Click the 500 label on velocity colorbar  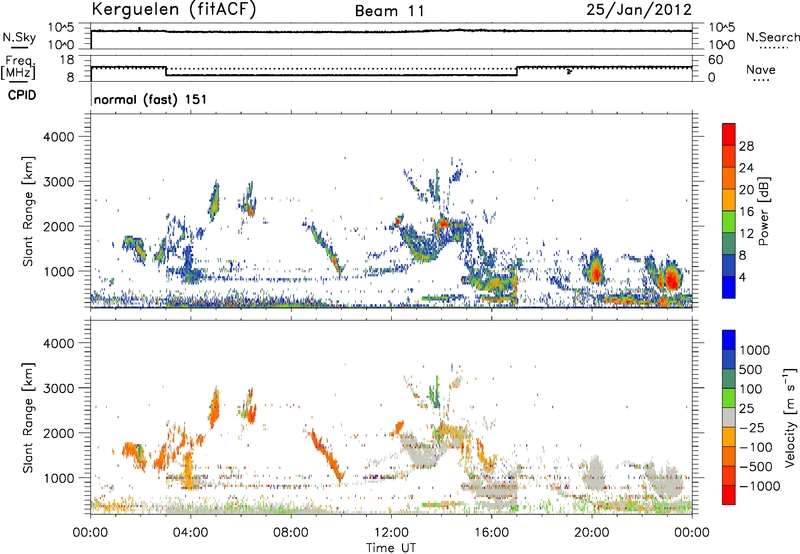tap(750, 370)
